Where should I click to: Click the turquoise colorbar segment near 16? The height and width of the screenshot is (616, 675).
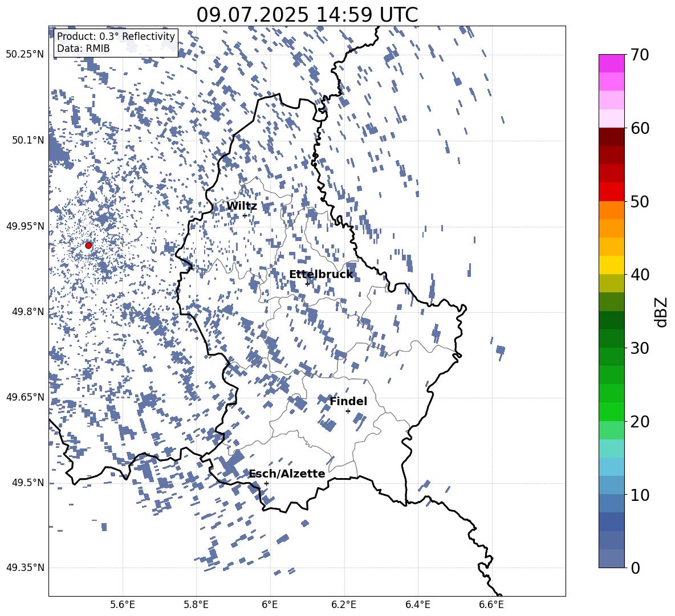point(611,448)
